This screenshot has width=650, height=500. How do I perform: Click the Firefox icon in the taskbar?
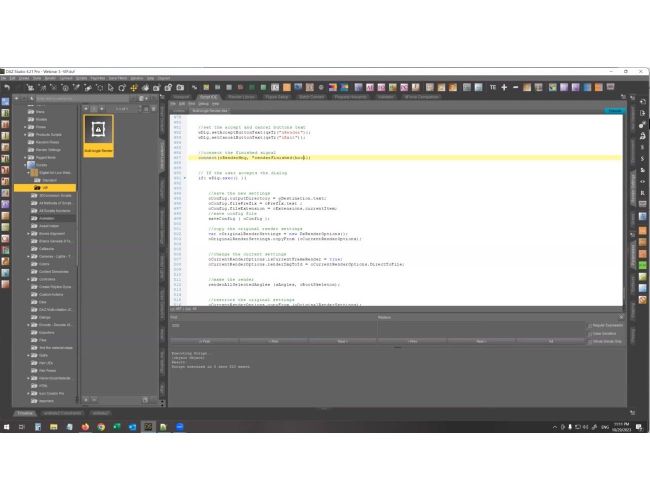point(85,427)
